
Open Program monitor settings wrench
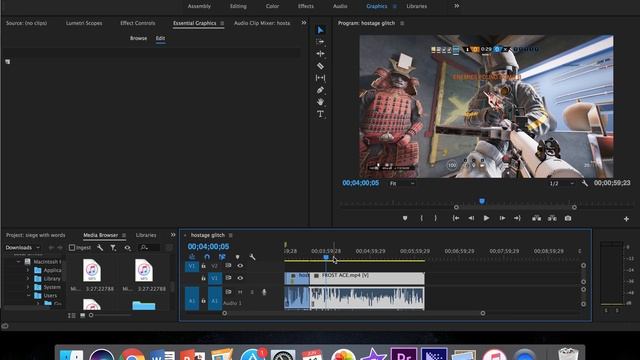584,183
